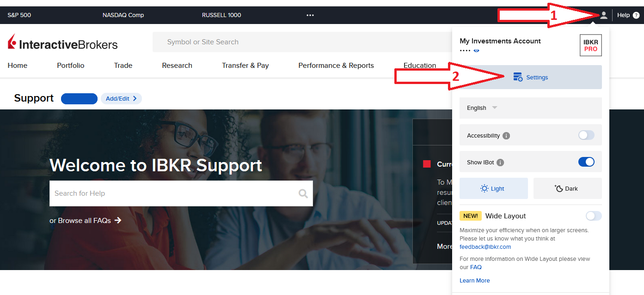The width and height of the screenshot is (644, 295).
Task: Click the info icon beside Accessibility
Action: tap(506, 136)
